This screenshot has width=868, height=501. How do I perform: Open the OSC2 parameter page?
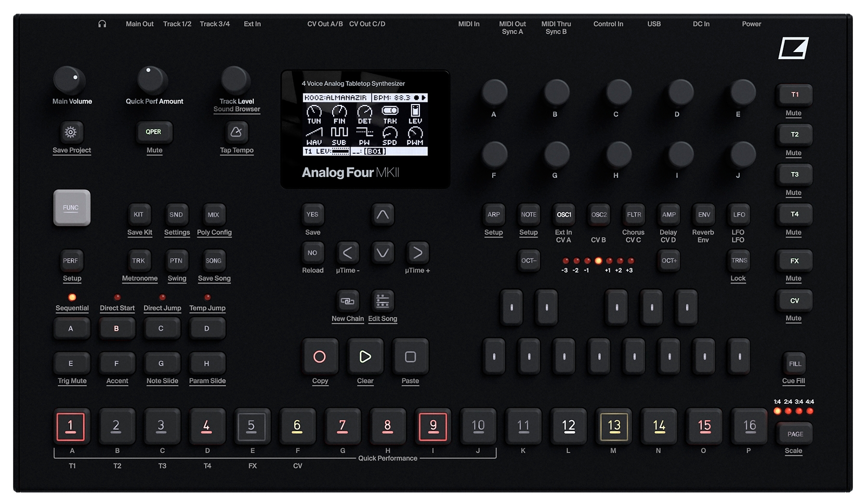coord(599,214)
